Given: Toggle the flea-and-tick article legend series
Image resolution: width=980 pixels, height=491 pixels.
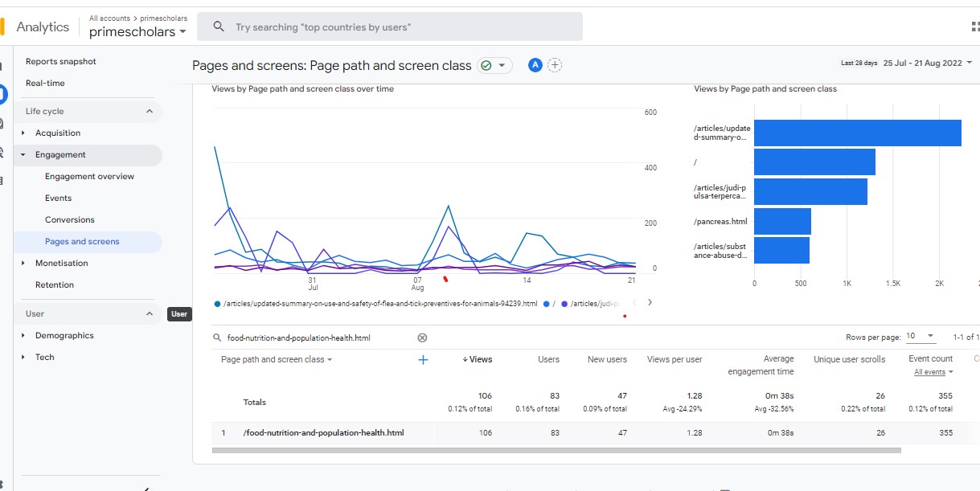Looking at the screenshot, I should coord(379,304).
